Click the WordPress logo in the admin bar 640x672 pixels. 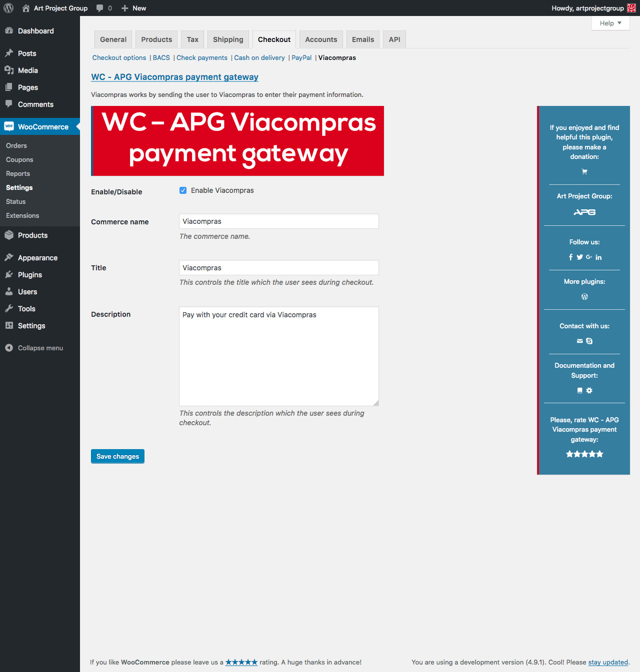point(8,8)
